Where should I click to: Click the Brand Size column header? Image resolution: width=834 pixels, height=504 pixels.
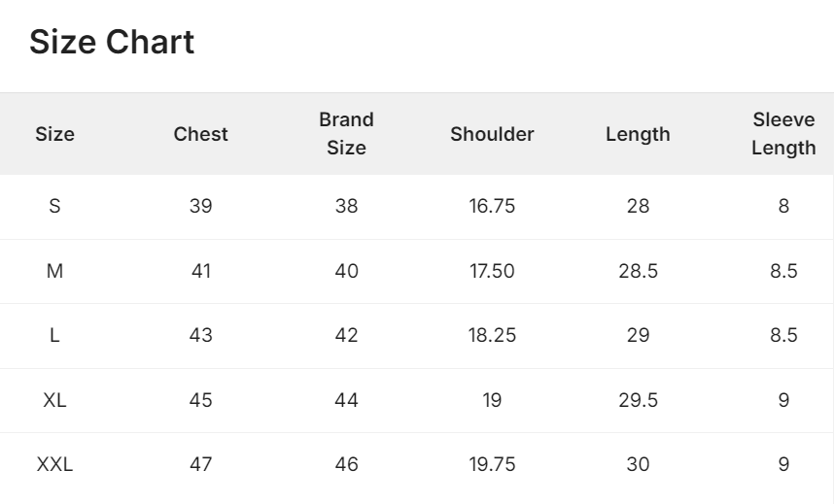[346, 133]
